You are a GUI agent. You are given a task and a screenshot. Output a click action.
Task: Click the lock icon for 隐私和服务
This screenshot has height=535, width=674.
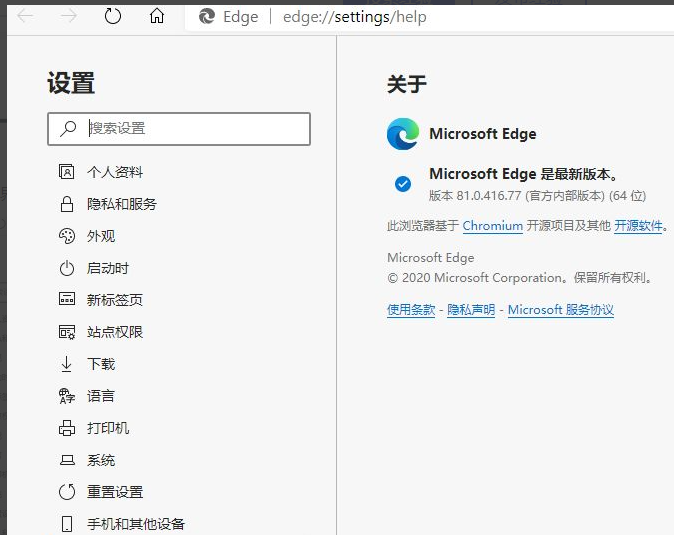coord(67,204)
